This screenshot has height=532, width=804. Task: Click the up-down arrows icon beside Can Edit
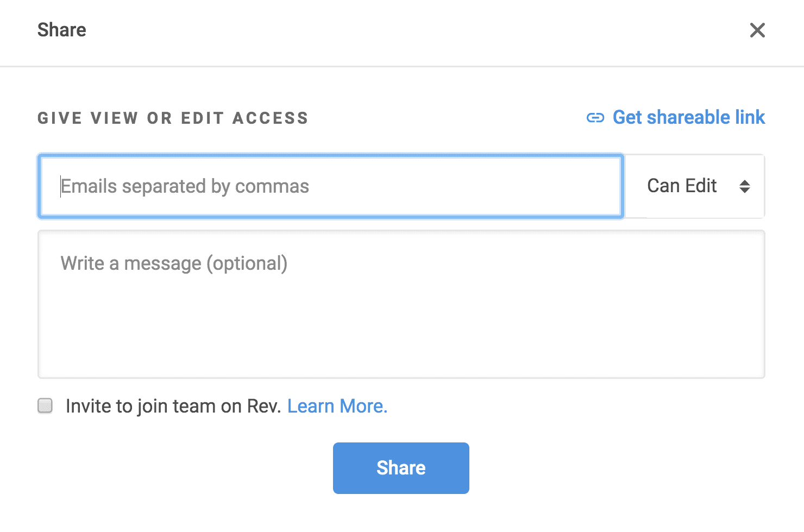tap(745, 187)
